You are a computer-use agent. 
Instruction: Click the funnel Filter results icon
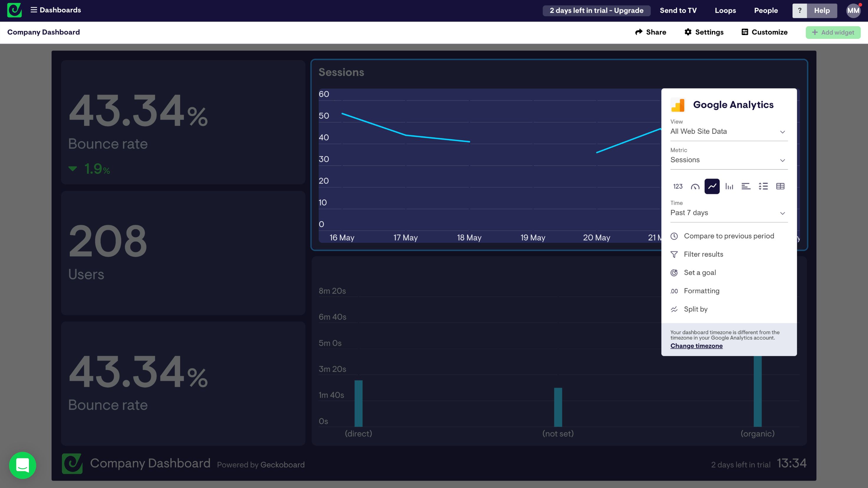click(674, 254)
